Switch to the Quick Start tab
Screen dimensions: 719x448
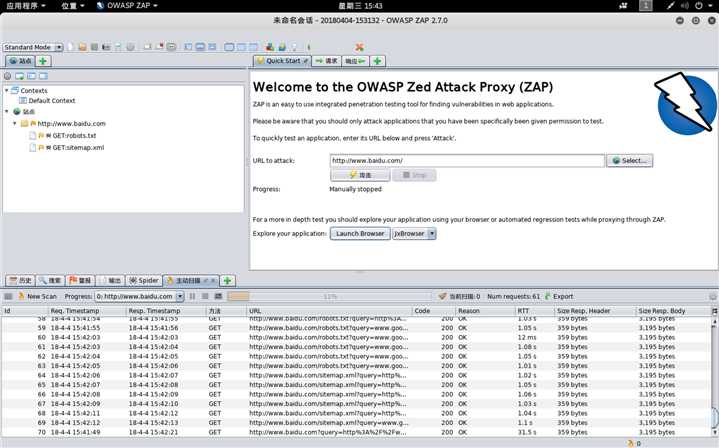pos(282,61)
